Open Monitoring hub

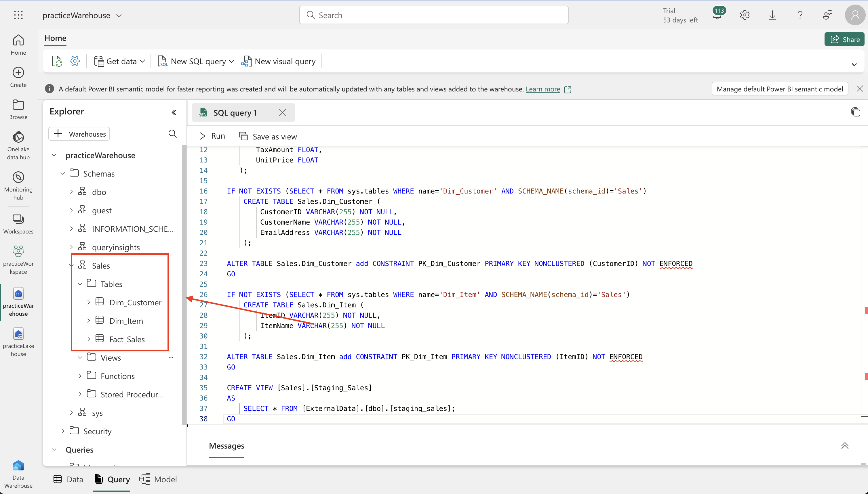(x=18, y=185)
